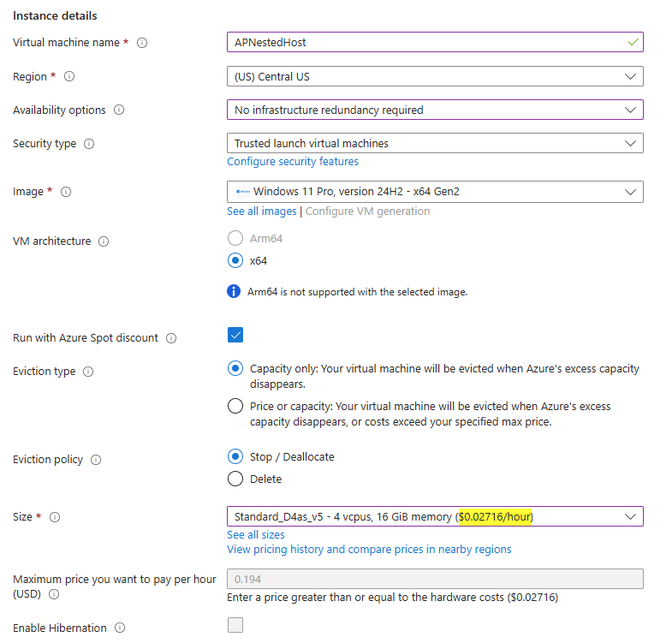This screenshot has height=643, width=672.
Task: Click info icon beside VM architecture
Action: coord(104,241)
